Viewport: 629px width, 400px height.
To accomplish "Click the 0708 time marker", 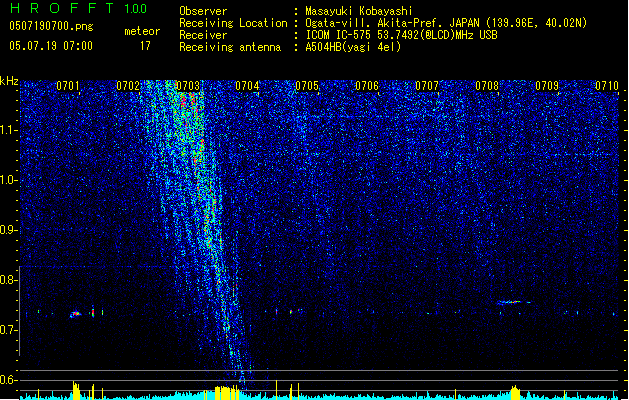I will (x=487, y=86).
